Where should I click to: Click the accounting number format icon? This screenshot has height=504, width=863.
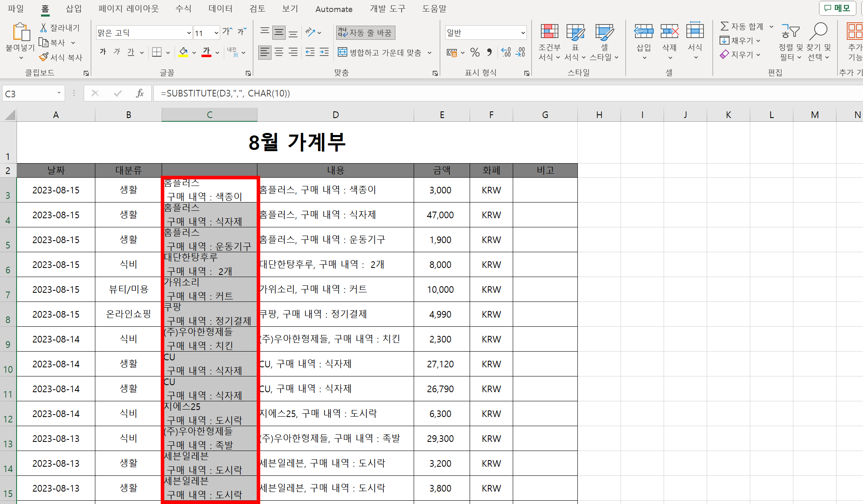click(451, 52)
